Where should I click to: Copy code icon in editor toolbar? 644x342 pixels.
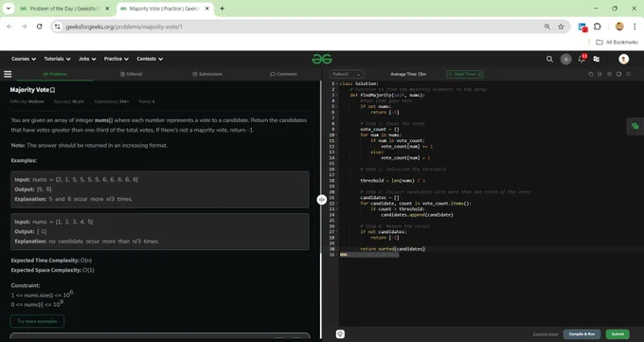point(591,74)
